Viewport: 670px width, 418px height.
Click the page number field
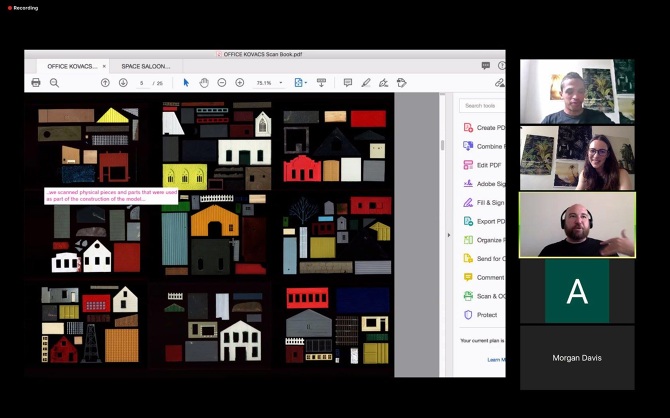tap(143, 83)
